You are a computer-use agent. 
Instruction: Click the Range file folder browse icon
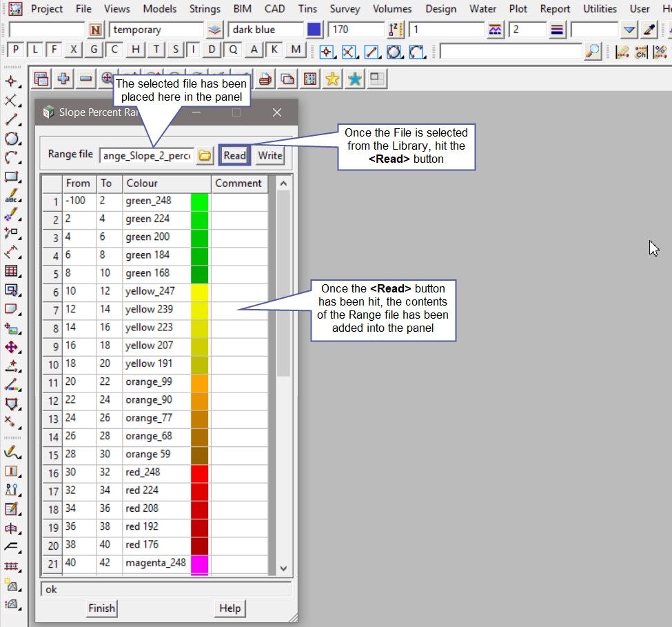coord(205,156)
